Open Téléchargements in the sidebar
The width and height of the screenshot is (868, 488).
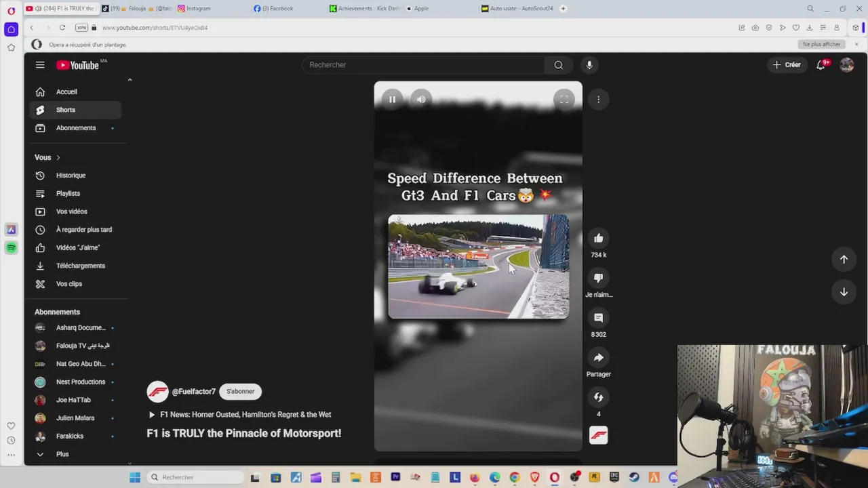pos(75,266)
